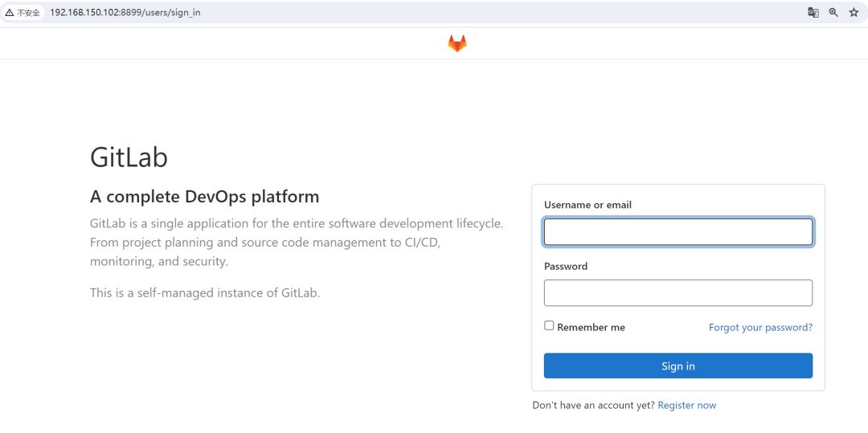Screen dimensions: 868x433
Task: Bookmark this page with the star icon
Action: (x=854, y=13)
